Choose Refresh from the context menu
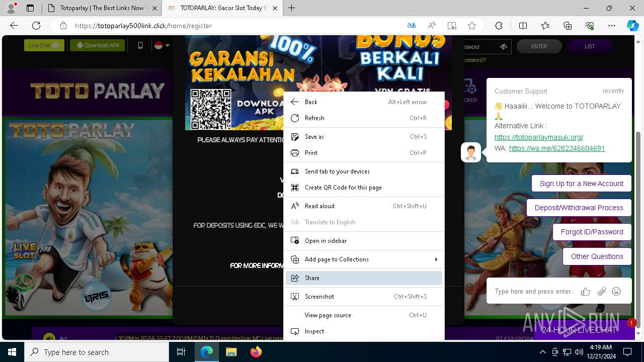The height and width of the screenshot is (362, 644). coord(364,118)
